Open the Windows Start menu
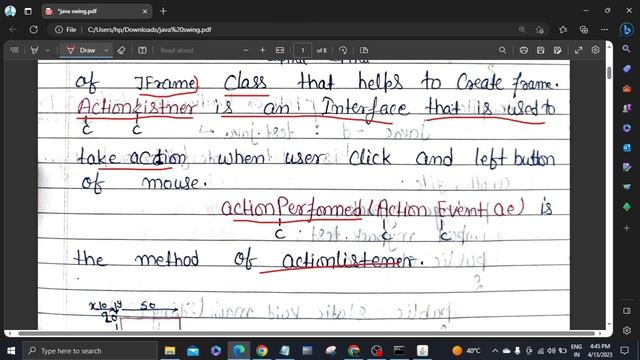The image size is (640, 360). [x=11, y=351]
